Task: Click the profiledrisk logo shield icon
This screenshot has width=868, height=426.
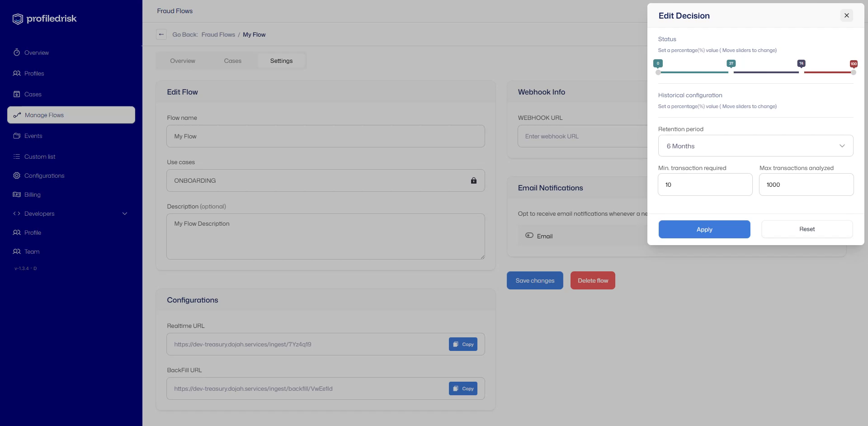Action: [x=17, y=19]
